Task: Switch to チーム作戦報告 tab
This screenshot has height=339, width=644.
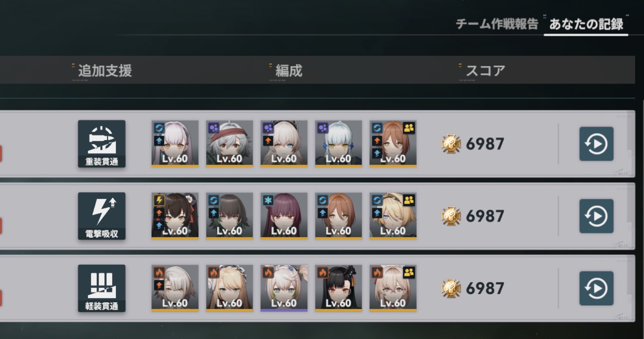Action: [497, 24]
